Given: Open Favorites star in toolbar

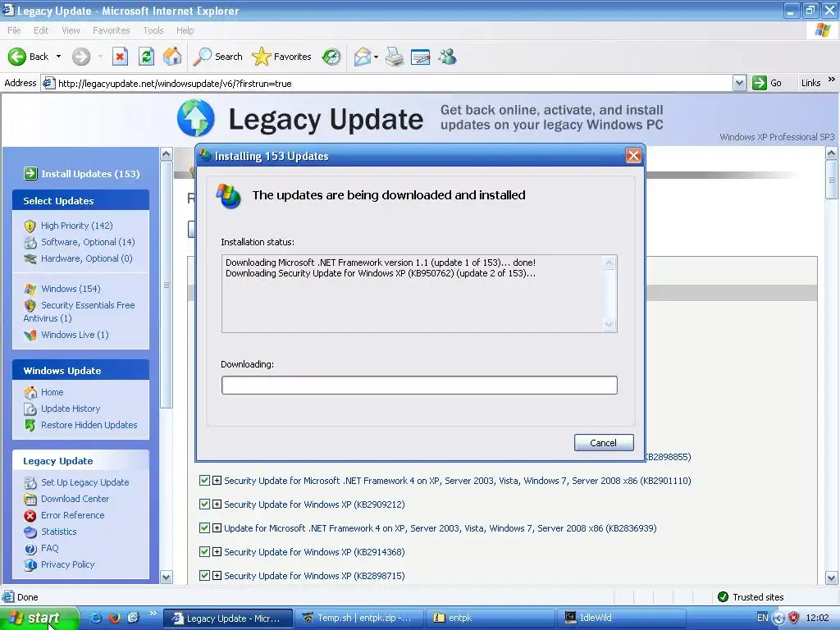Looking at the screenshot, I should (262, 57).
